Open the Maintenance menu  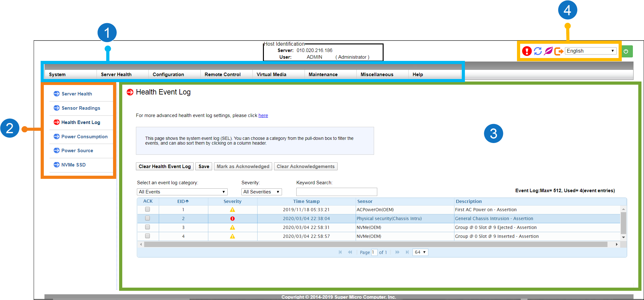(x=323, y=75)
